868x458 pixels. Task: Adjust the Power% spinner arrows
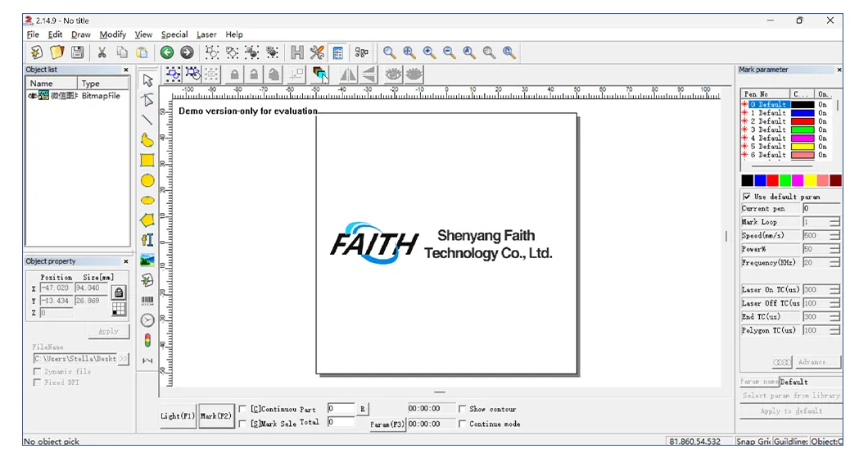coord(834,249)
